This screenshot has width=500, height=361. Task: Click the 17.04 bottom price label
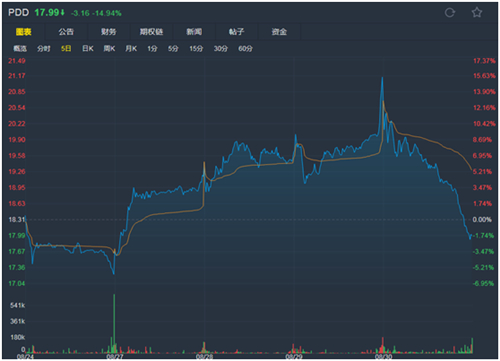pos(17,283)
